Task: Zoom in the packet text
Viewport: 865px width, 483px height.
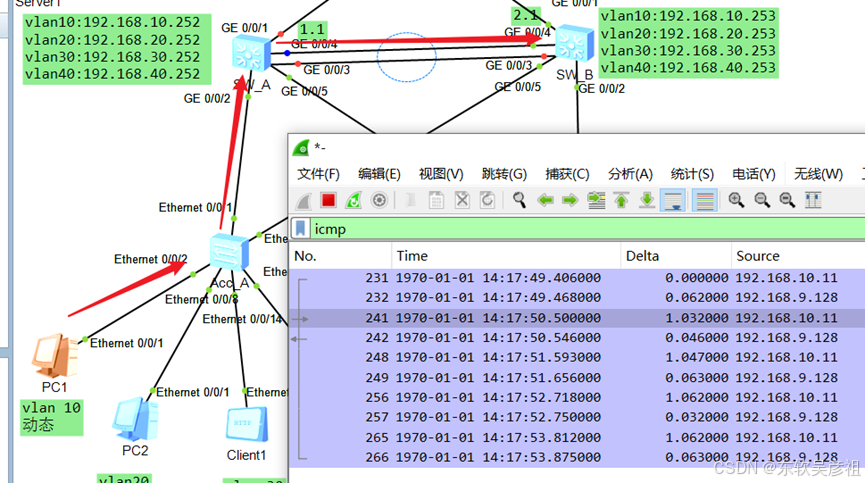Action: [736, 200]
